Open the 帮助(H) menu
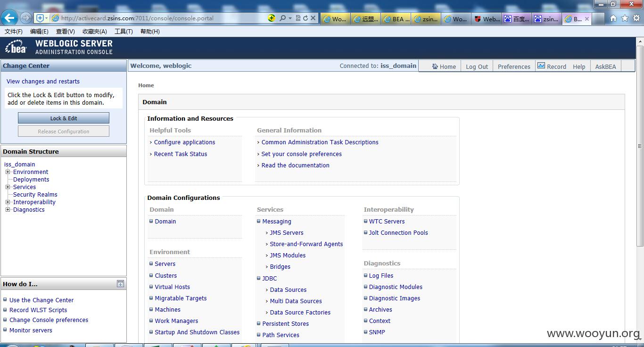 [150, 32]
